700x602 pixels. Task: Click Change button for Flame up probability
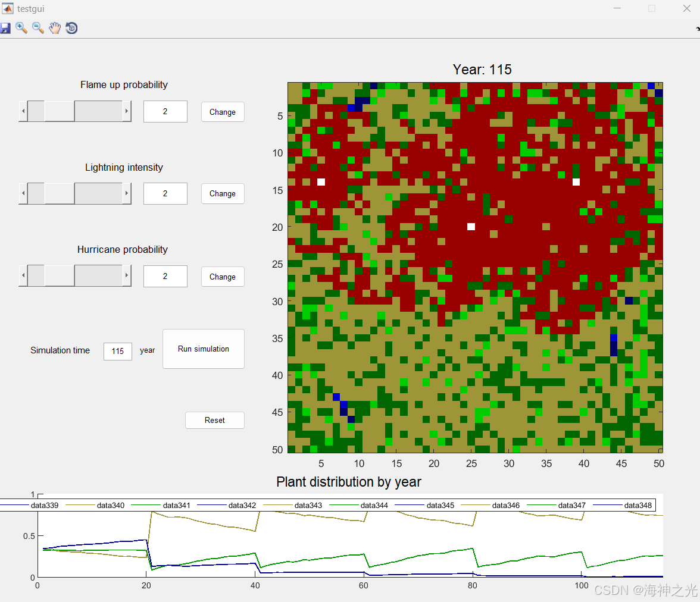(x=223, y=112)
